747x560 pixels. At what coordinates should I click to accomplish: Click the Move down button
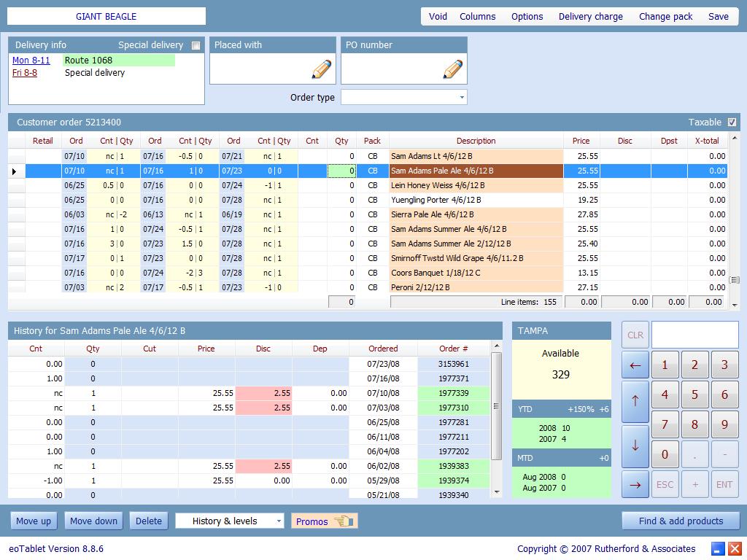tap(93, 521)
